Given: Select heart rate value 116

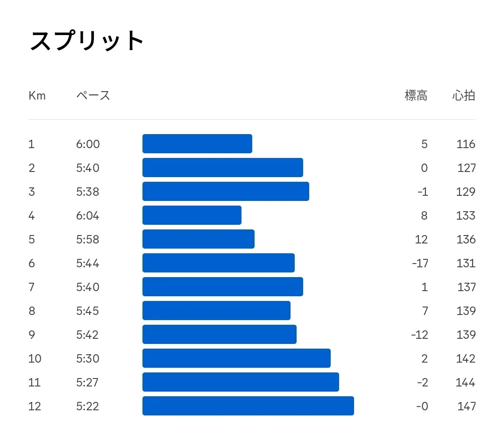Looking at the screenshot, I should click(x=466, y=144).
